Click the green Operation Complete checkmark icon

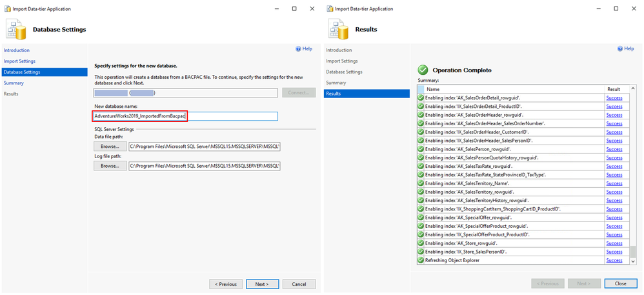[x=423, y=70]
